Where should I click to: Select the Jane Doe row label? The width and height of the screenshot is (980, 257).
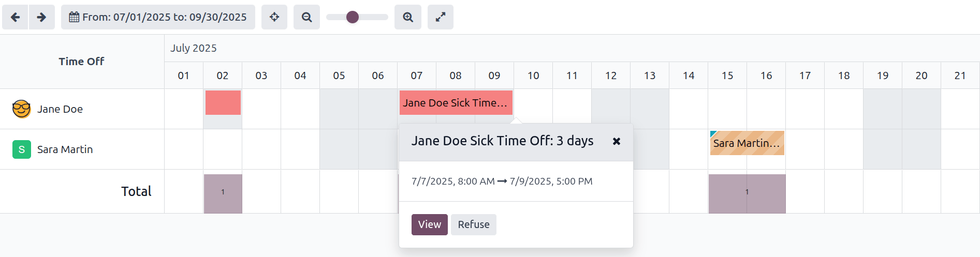[60, 109]
